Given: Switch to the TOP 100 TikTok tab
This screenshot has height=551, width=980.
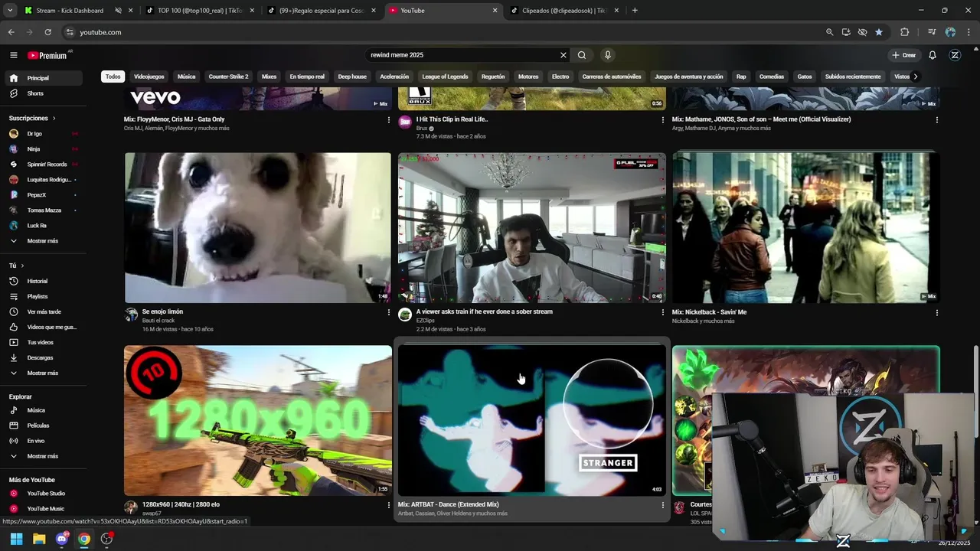Looking at the screenshot, I should click(199, 11).
